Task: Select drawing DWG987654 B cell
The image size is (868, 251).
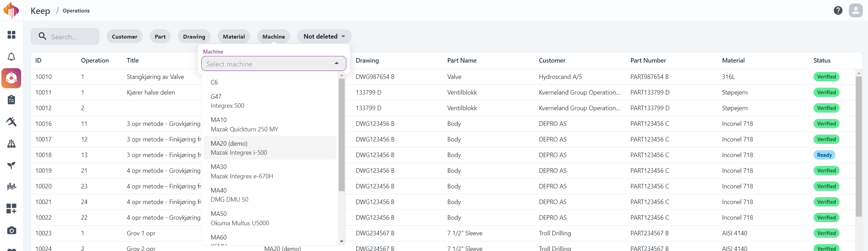Action: click(x=375, y=77)
